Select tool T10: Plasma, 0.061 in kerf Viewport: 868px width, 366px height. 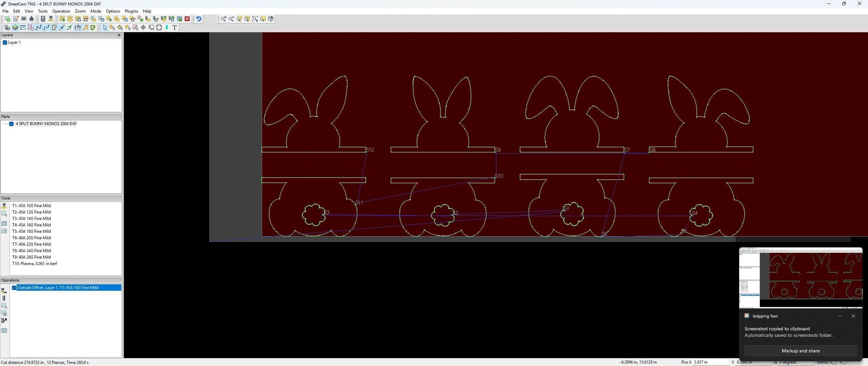(35, 264)
